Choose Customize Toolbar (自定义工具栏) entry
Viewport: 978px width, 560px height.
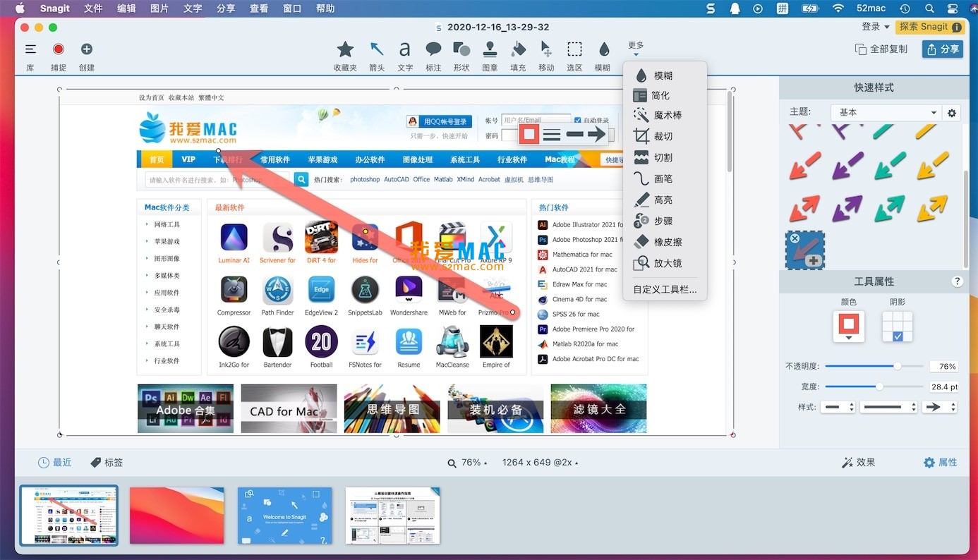point(665,289)
